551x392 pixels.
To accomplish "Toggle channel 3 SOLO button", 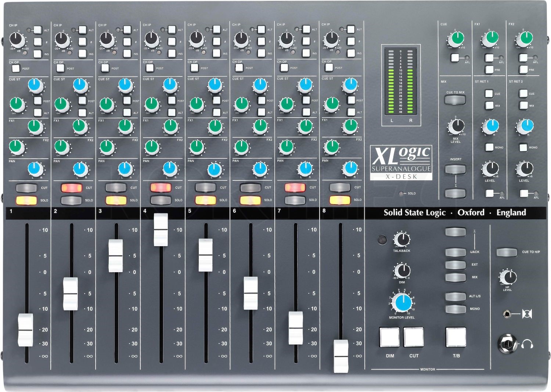I will coord(116,200).
